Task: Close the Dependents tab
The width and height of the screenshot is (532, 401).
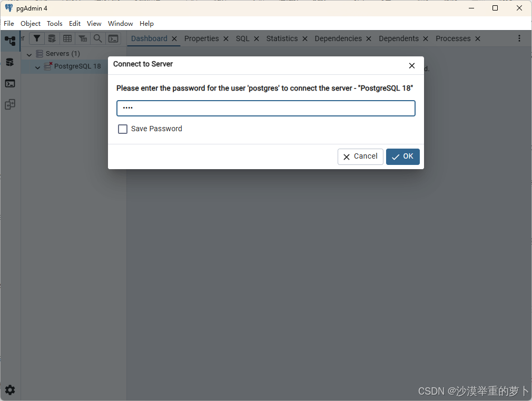Action: (x=426, y=38)
